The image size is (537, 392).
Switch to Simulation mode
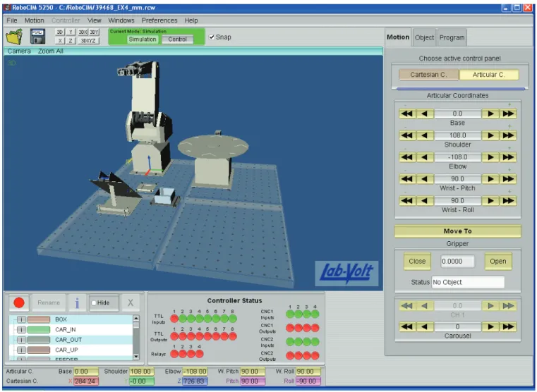coord(143,39)
